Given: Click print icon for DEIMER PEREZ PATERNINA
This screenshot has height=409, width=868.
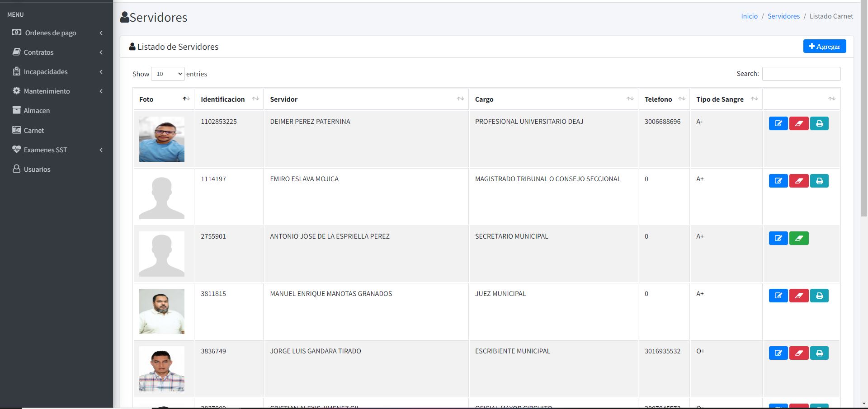Looking at the screenshot, I should 819,123.
